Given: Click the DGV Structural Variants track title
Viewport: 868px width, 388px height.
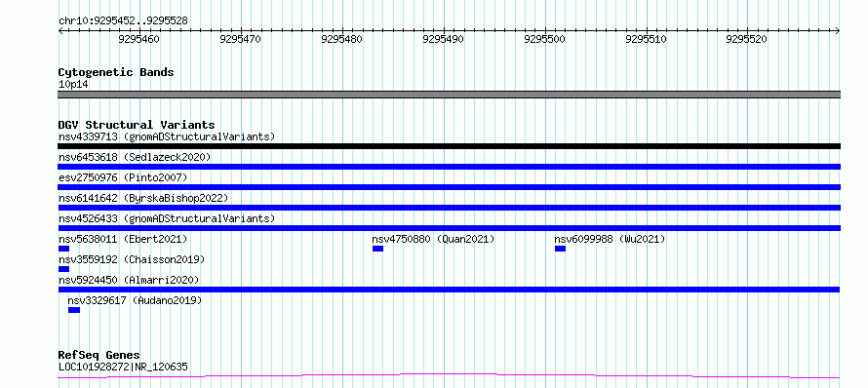Looking at the screenshot, I should click(x=137, y=125).
